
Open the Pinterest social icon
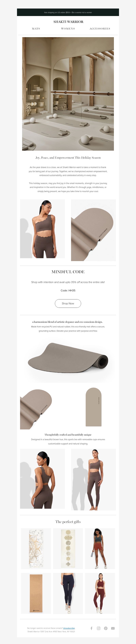click(106, 628)
